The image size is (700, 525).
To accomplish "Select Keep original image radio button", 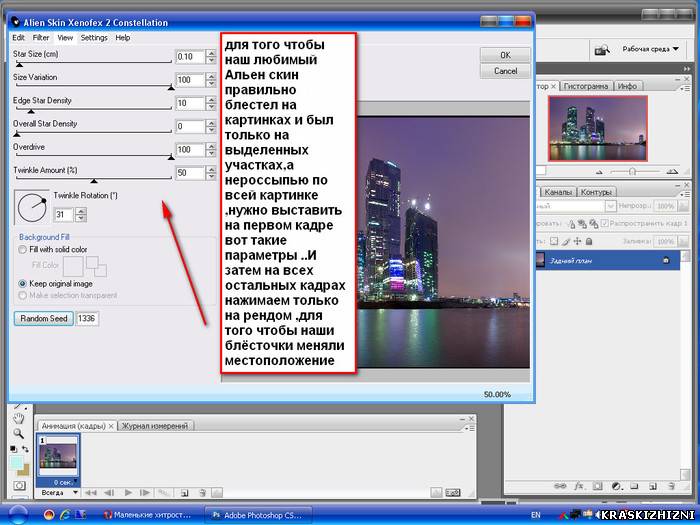I will coord(22,283).
